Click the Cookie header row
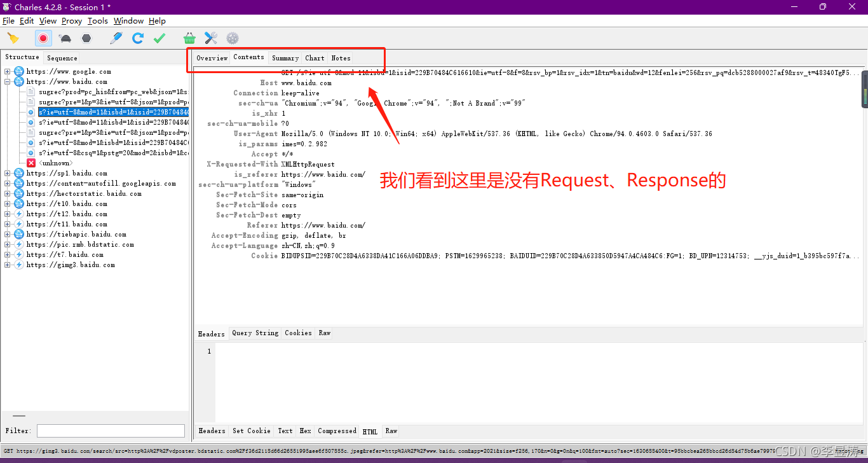This screenshot has height=463, width=868. click(x=555, y=256)
